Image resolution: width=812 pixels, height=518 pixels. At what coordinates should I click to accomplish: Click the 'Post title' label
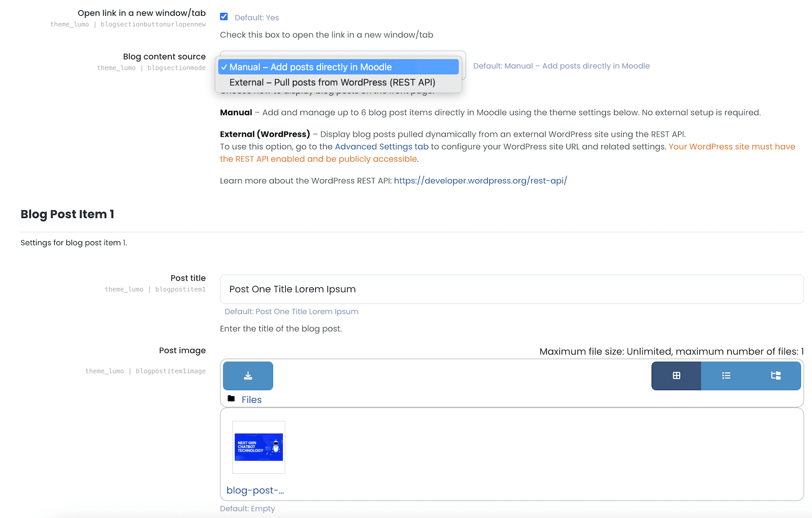click(188, 278)
